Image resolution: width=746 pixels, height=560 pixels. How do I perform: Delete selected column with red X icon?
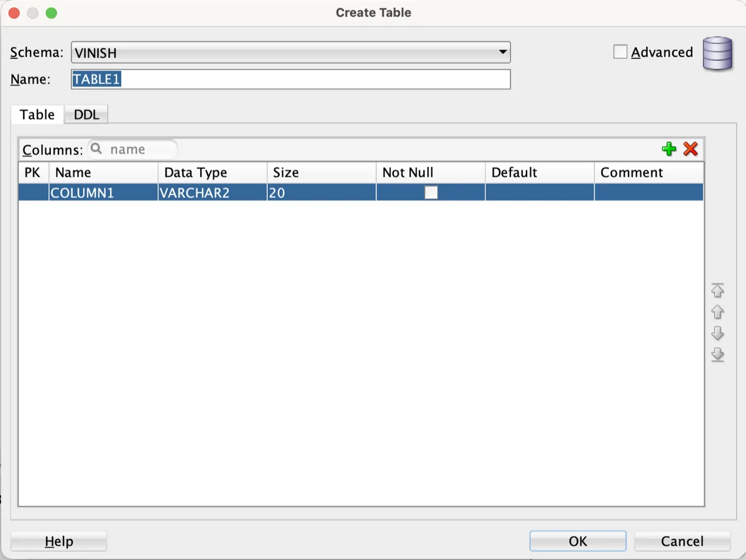(x=690, y=149)
